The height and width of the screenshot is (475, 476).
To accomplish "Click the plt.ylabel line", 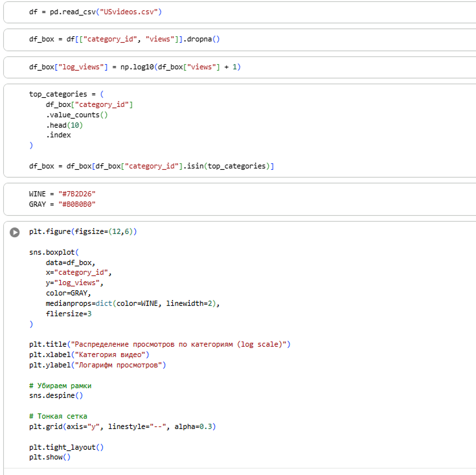I will pyautogui.click(x=97, y=365).
